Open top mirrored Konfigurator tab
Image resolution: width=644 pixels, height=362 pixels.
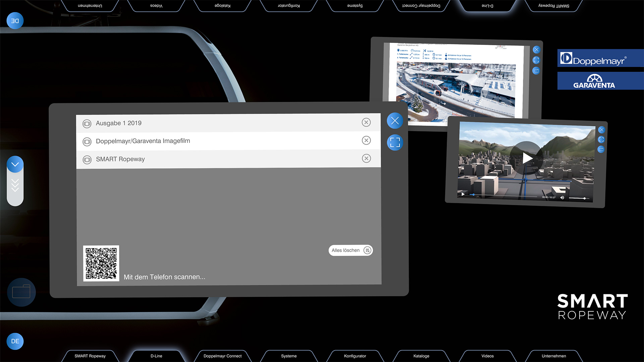click(289, 6)
